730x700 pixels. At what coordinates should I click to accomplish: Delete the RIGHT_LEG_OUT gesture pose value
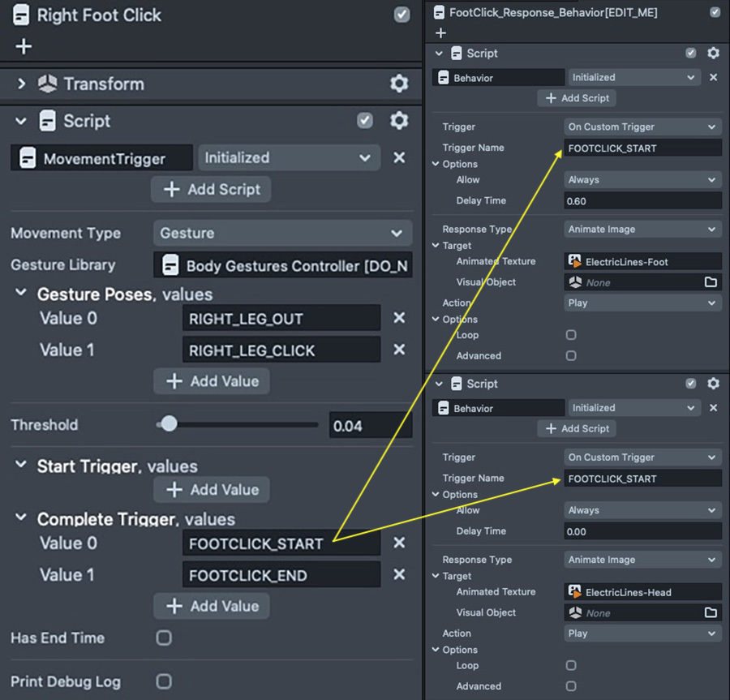click(398, 318)
